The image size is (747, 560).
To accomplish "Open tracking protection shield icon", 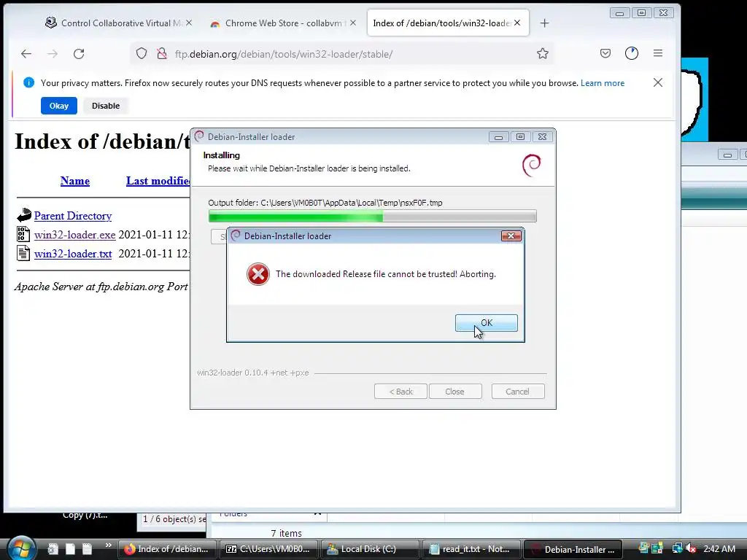I will click(142, 54).
